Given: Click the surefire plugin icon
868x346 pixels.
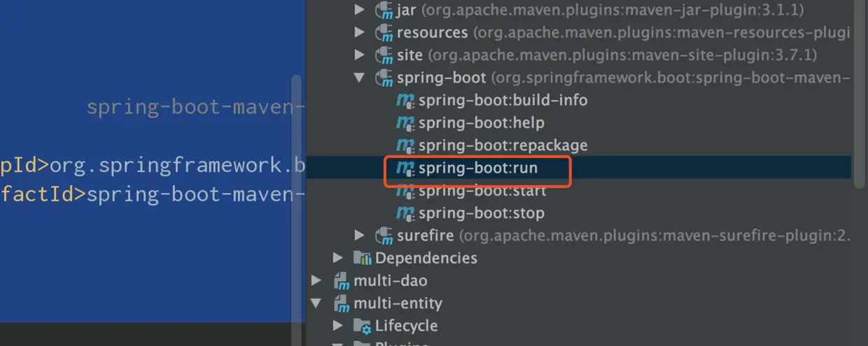Looking at the screenshot, I should tap(384, 236).
